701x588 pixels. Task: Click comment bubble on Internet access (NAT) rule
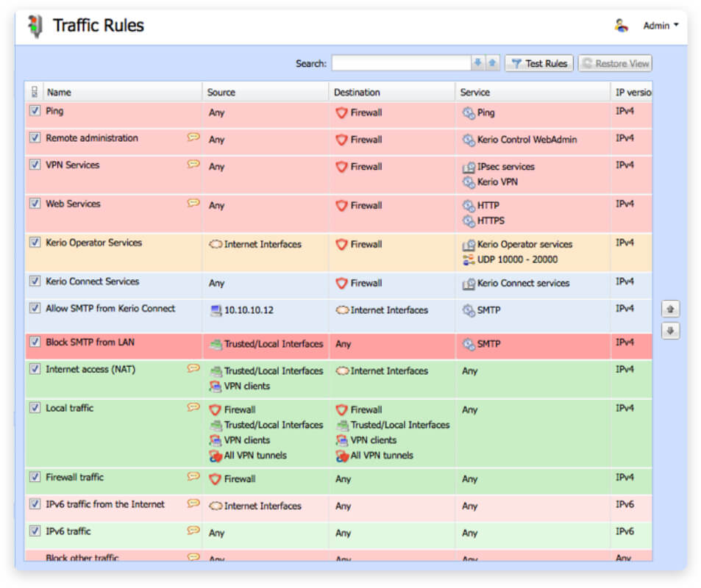[193, 369]
